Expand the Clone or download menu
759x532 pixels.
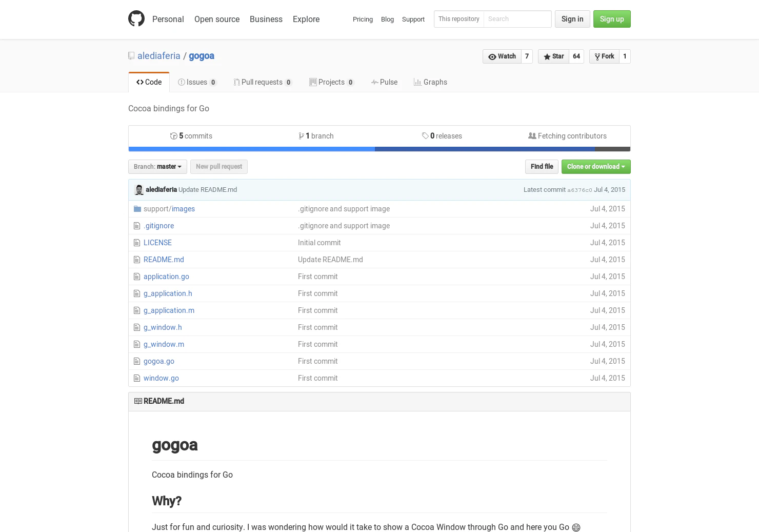pos(596,167)
